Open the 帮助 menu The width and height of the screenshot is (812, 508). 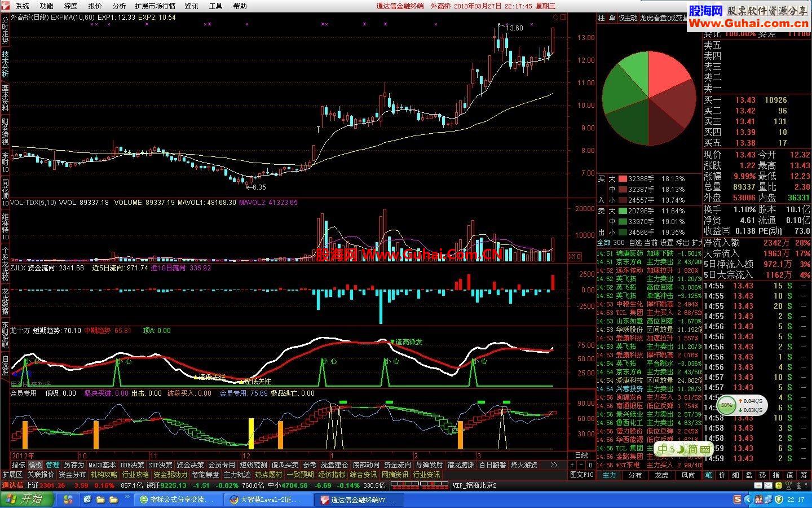tap(240, 6)
